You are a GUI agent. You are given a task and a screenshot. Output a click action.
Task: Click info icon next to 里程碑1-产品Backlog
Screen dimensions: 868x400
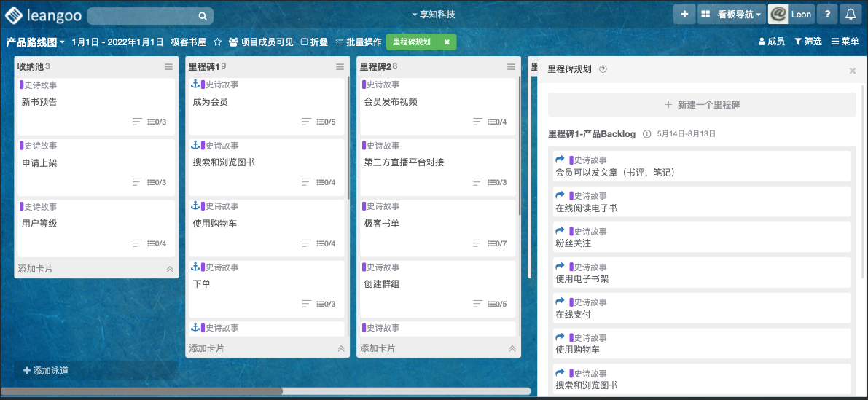[646, 135]
